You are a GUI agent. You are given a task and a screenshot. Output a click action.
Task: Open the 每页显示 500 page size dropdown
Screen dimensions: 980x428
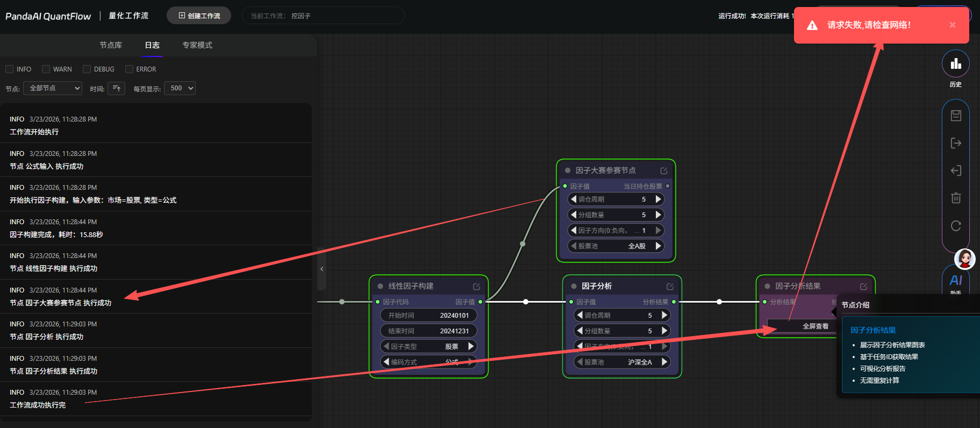pyautogui.click(x=180, y=88)
